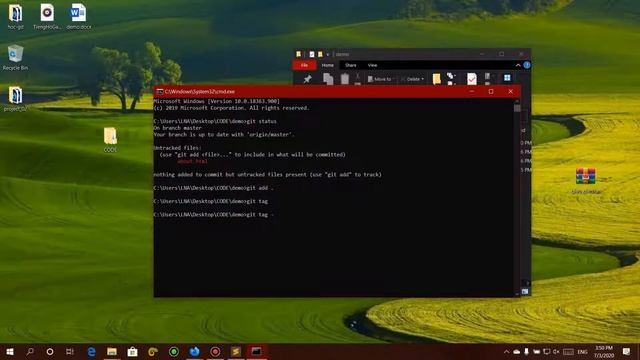Collapse the Explorer ribbon with chevron

[x=518, y=65]
